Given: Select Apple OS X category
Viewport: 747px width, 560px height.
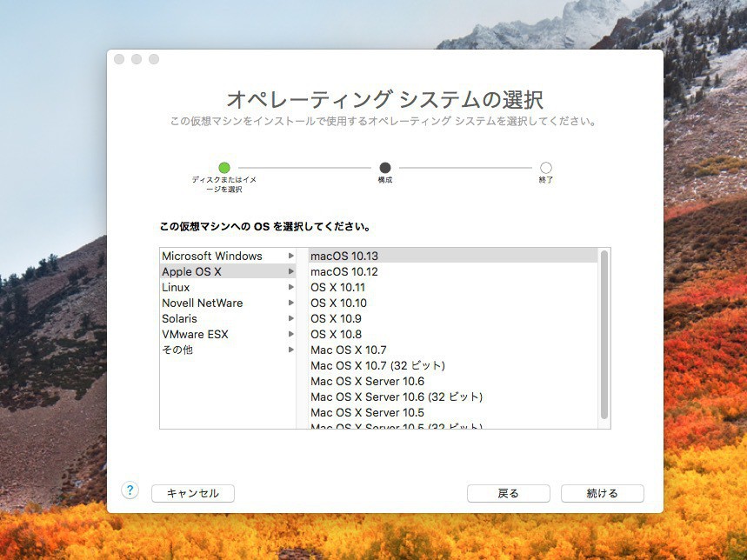Looking at the screenshot, I should pos(228,271).
